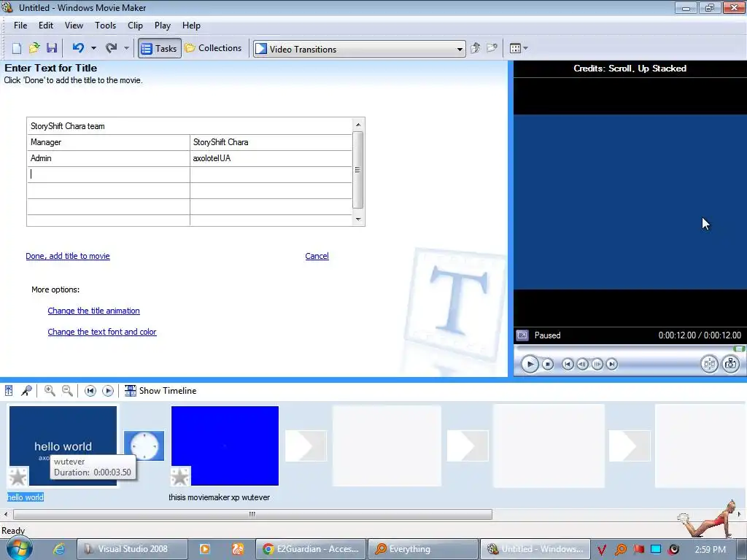
Task: Take Picture camera icon in monitor
Action: [731, 365]
